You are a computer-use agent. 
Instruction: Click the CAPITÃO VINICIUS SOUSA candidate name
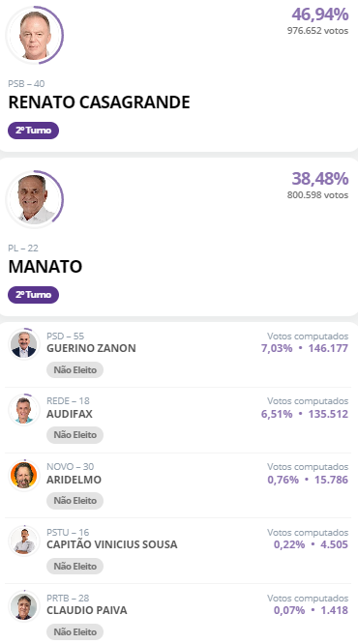[x=112, y=544]
